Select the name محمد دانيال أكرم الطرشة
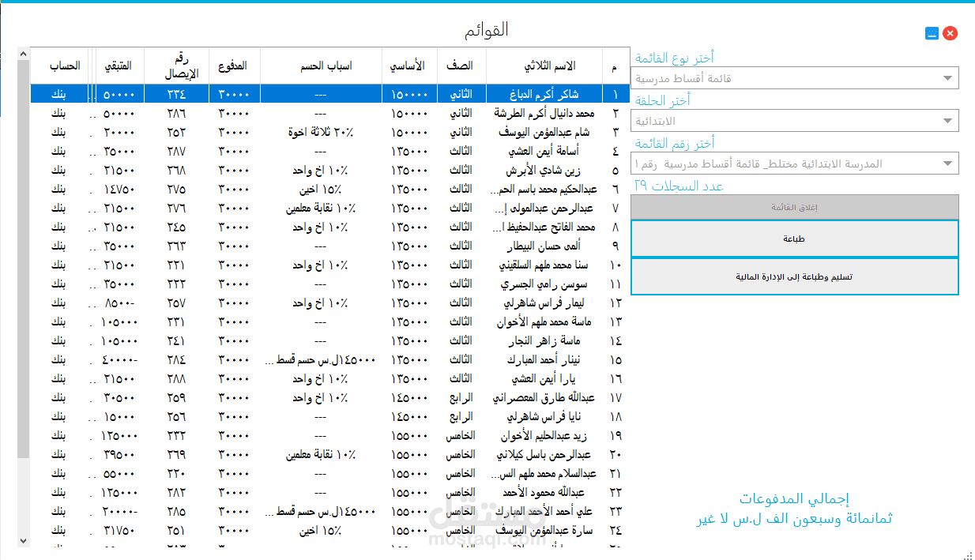The width and height of the screenshot is (975, 560). [544, 113]
